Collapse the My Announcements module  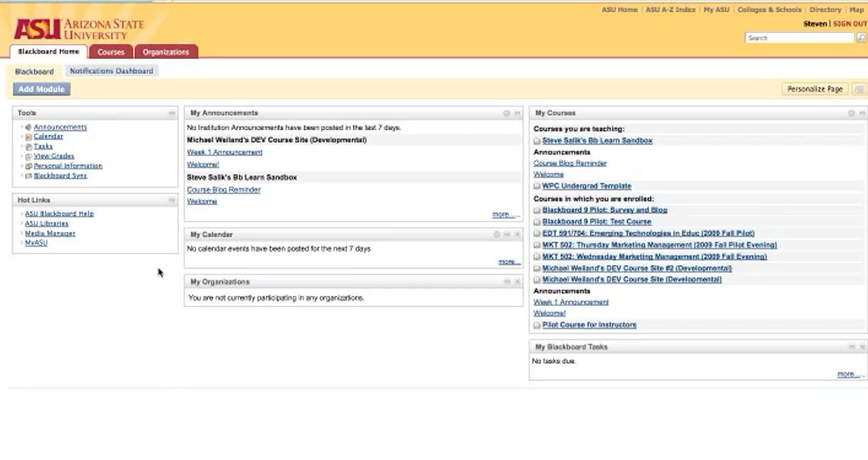pos(517,113)
